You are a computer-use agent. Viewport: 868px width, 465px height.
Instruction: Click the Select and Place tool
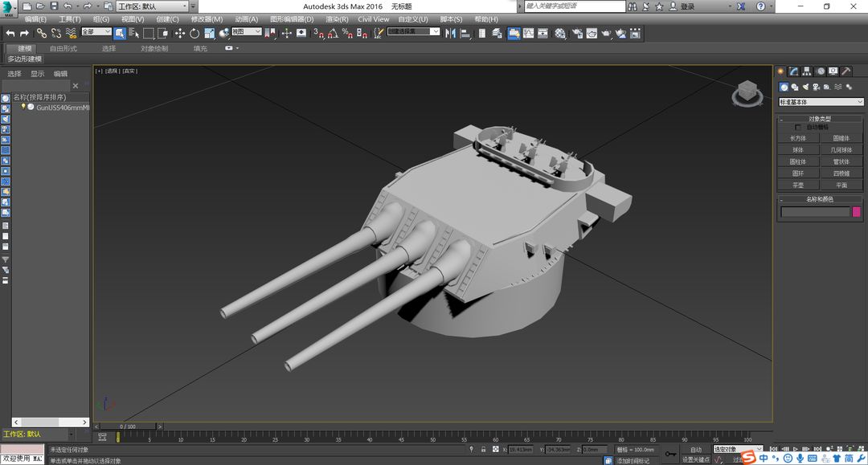pos(223,33)
